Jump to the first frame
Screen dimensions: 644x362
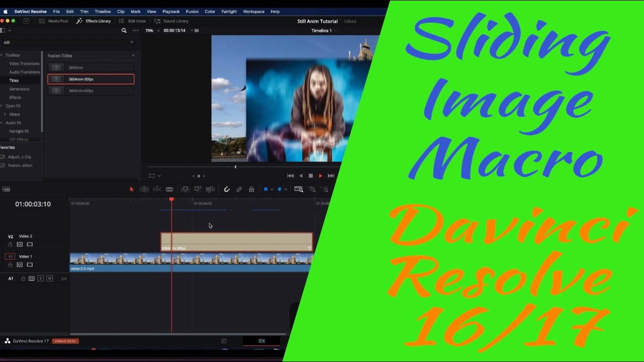coord(290,176)
